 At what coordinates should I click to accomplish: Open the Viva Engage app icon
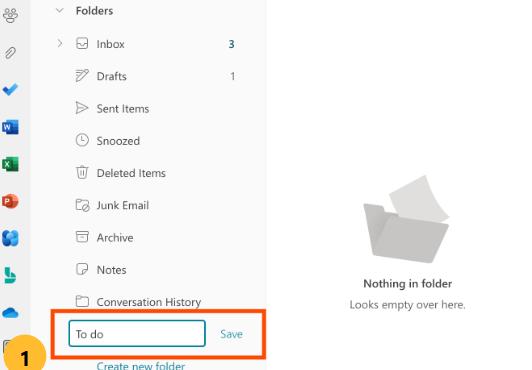[x=10, y=238]
